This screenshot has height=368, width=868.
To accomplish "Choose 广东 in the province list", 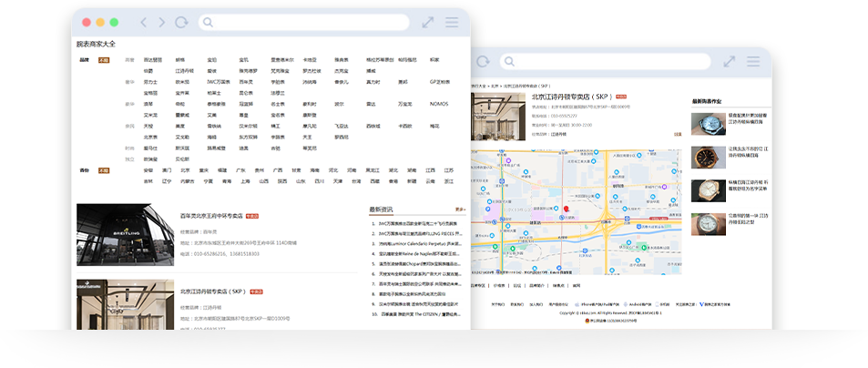I will tap(240, 170).
